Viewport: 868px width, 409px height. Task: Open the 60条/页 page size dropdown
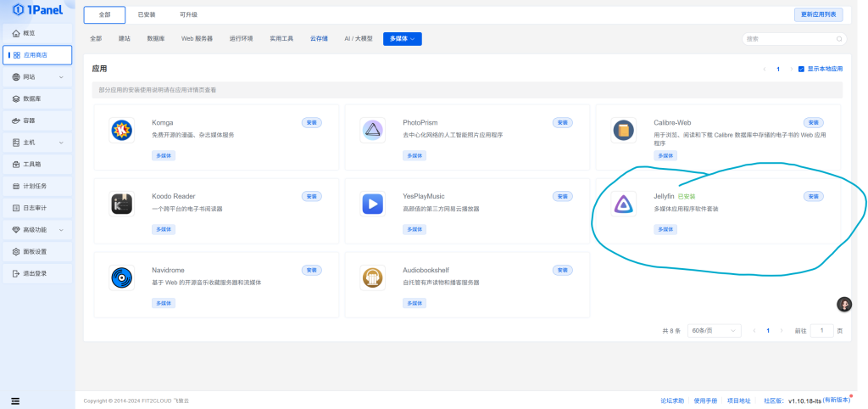(x=714, y=330)
